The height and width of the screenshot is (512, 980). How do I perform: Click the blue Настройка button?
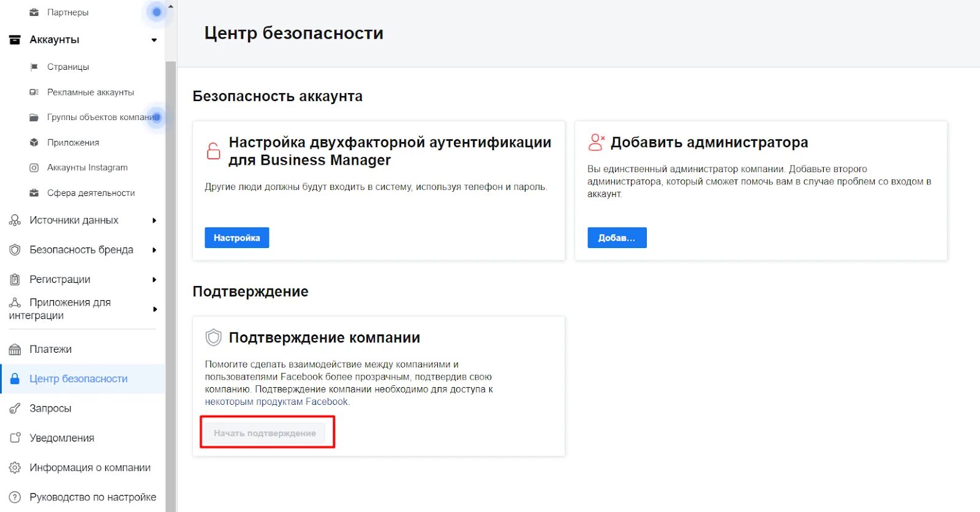(237, 238)
